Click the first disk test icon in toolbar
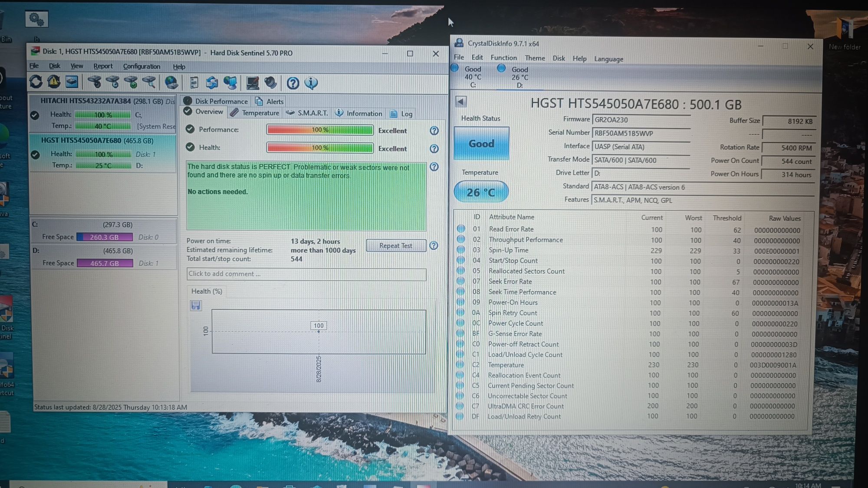The image size is (868, 488). (94, 82)
